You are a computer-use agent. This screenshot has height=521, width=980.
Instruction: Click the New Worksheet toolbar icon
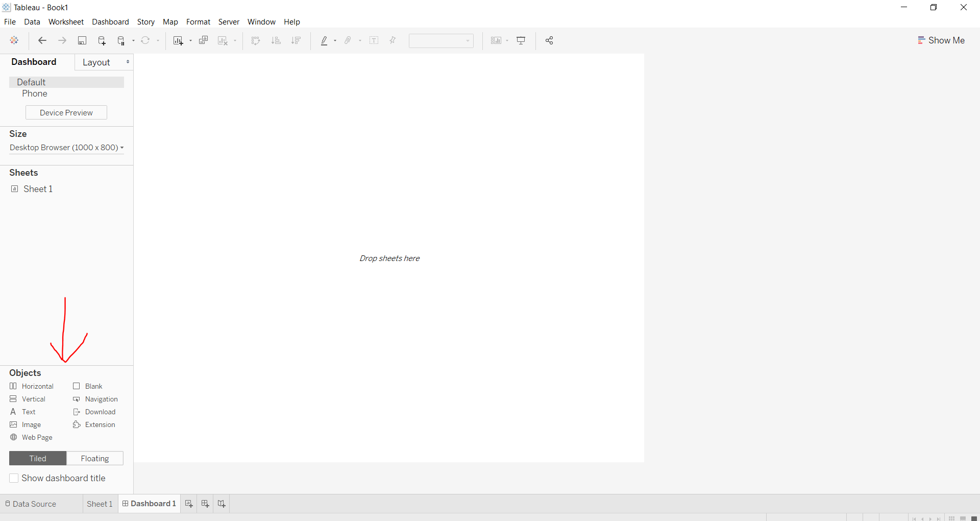click(178, 40)
